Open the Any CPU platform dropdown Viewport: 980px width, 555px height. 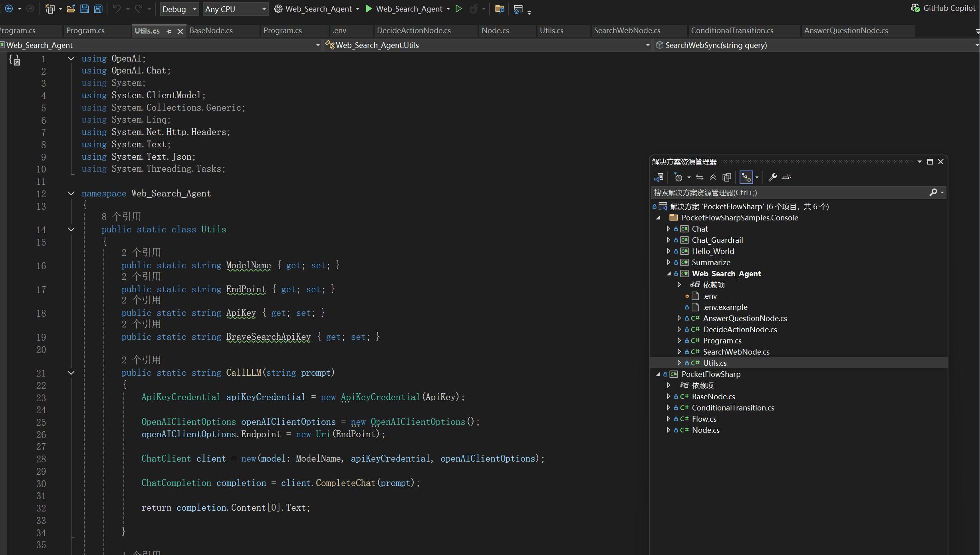point(235,9)
